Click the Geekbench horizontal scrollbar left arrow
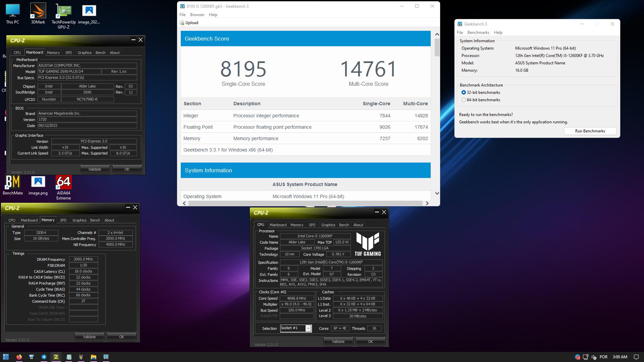This screenshot has width=644, height=362. point(184,203)
